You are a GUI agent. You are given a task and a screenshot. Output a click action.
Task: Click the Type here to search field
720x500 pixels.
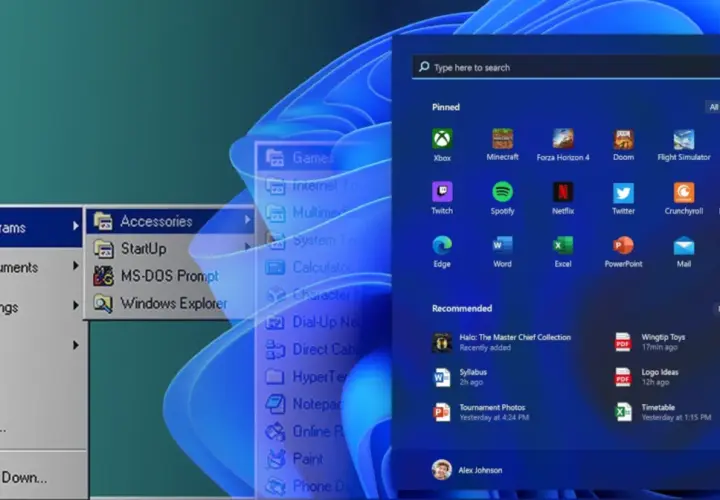pyautogui.click(x=566, y=67)
